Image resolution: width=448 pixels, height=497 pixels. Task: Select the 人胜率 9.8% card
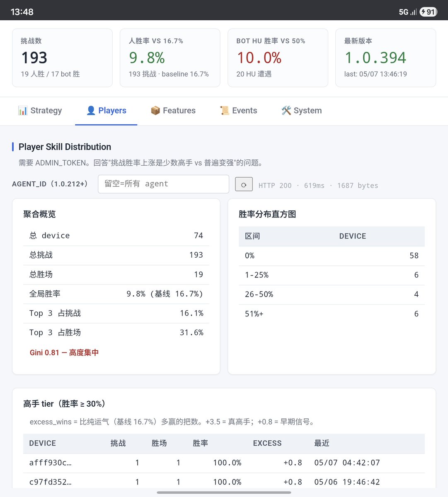pos(170,58)
